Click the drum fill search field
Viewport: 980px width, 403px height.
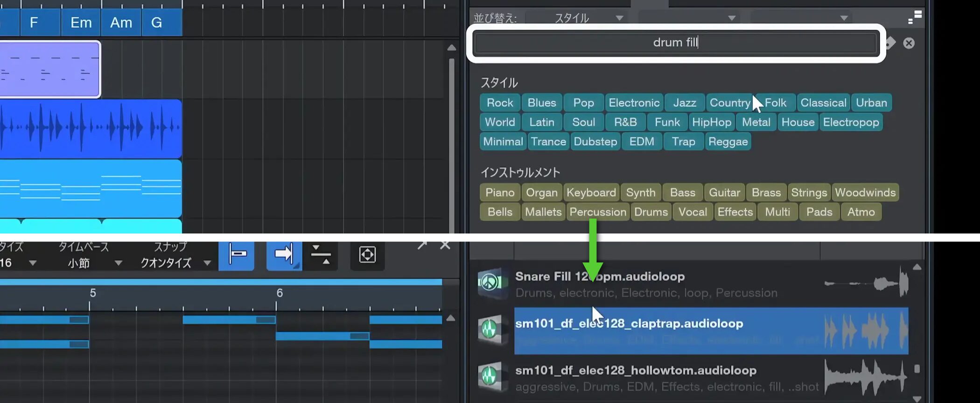click(675, 43)
